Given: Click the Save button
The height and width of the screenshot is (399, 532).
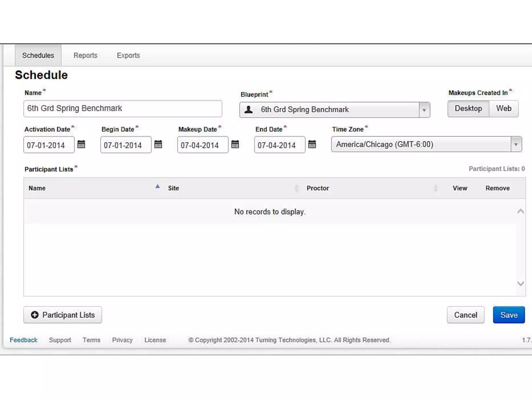Looking at the screenshot, I should 509,315.
